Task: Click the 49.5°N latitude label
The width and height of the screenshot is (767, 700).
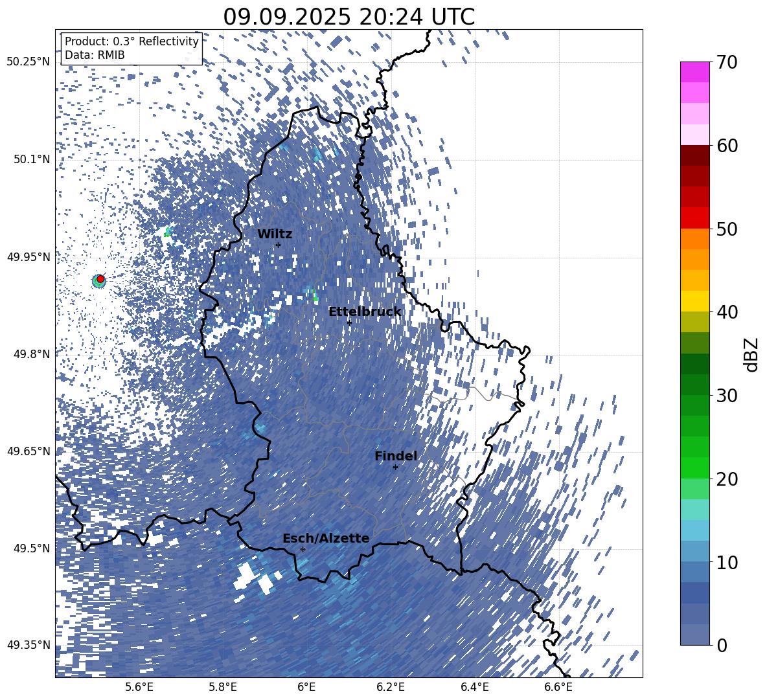Action: [31, 548]
